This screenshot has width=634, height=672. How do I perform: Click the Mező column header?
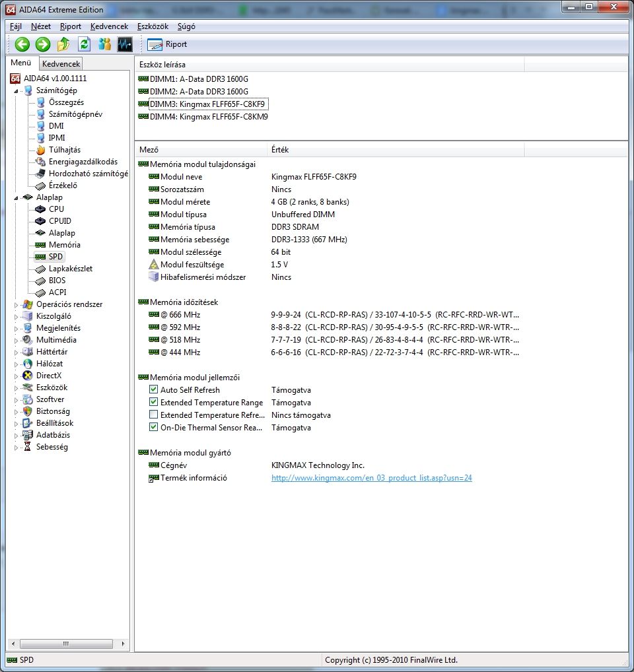point(201,150)
